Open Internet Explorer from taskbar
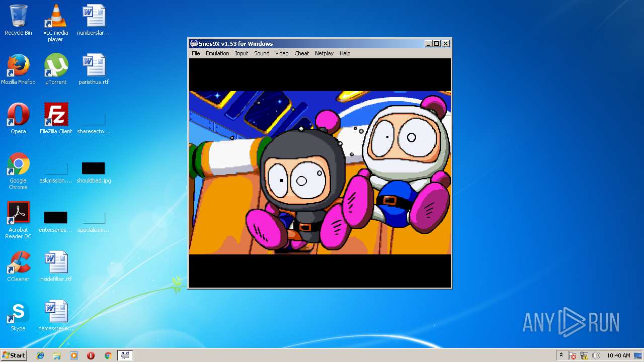The image size is (644, 362). pyautogui.click(x=40, y=355)
